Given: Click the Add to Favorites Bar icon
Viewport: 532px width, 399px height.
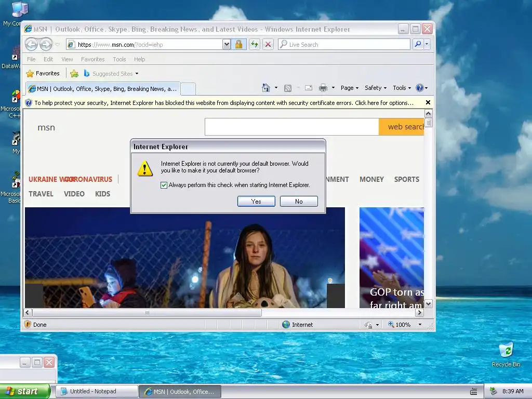Looking at the screenshot, I should coord(74,73).
